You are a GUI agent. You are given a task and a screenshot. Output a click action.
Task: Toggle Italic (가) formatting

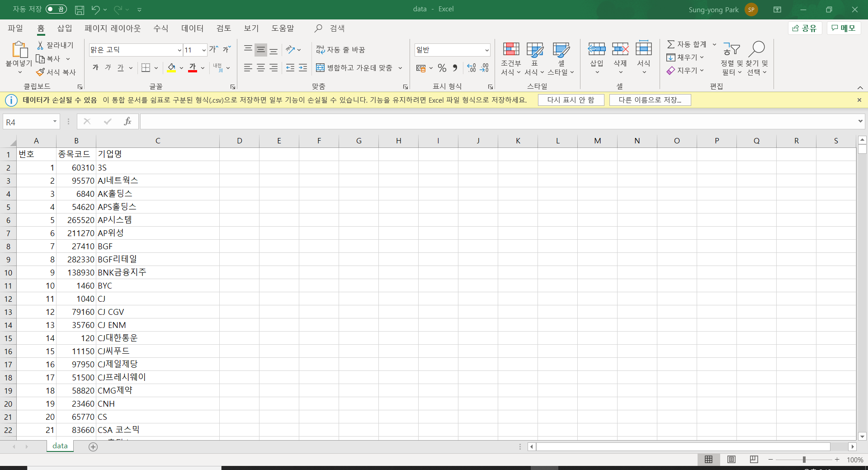108,67
